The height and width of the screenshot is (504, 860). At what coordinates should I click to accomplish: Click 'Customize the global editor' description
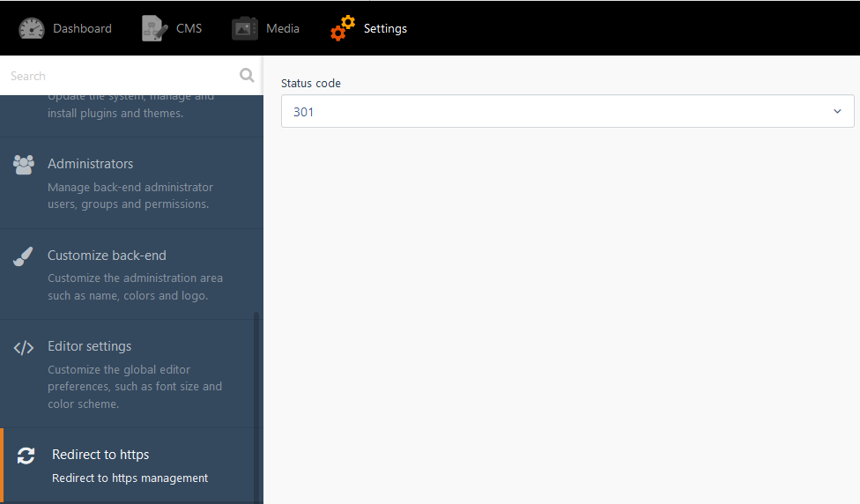pyautogui.click(x=119, y=370)
